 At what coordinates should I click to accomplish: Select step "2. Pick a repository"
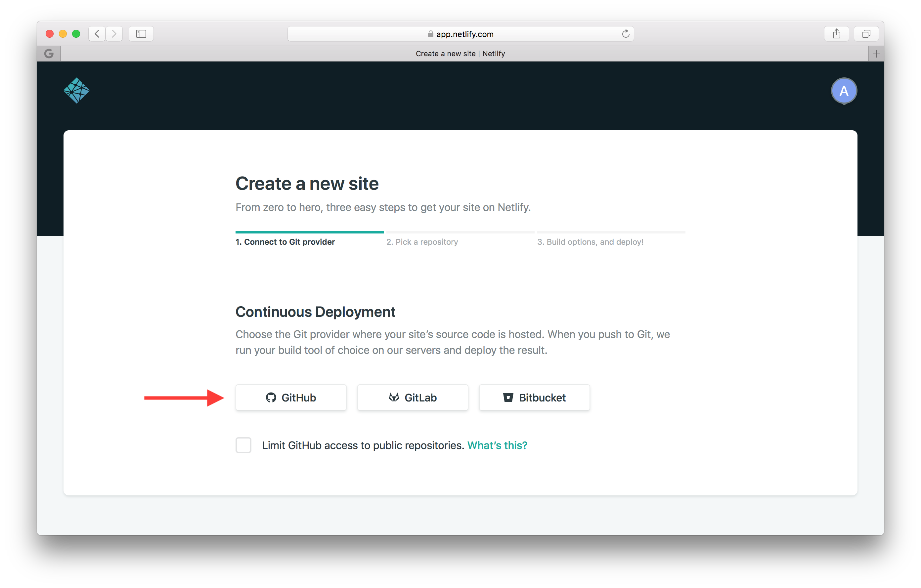pyautogui.click(x=422, y=242)
